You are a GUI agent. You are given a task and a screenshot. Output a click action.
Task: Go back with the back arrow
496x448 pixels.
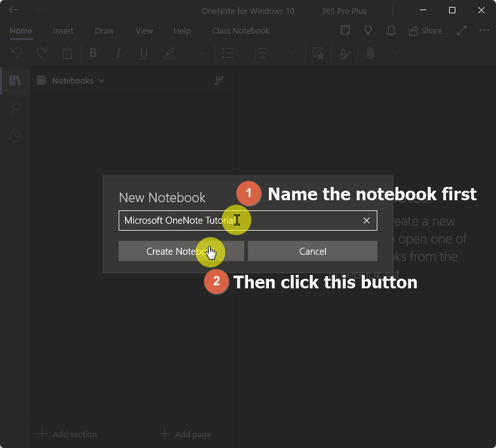13,10
